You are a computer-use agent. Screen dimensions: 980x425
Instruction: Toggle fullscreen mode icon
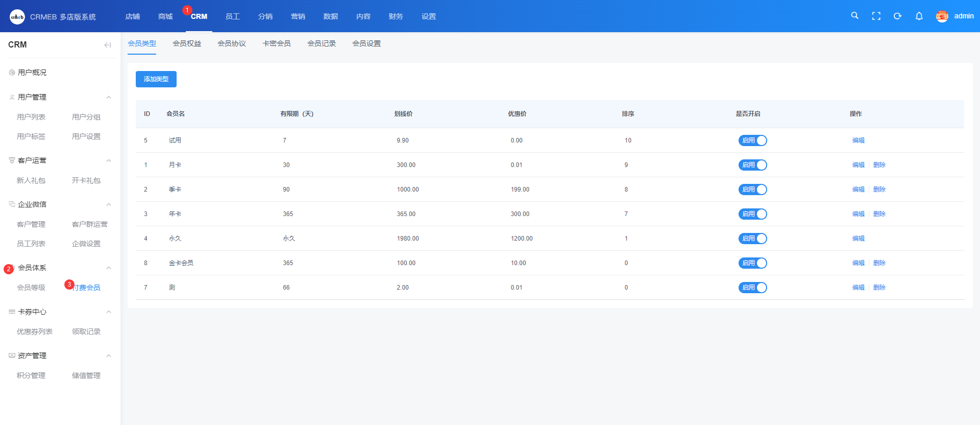(876, 16)
